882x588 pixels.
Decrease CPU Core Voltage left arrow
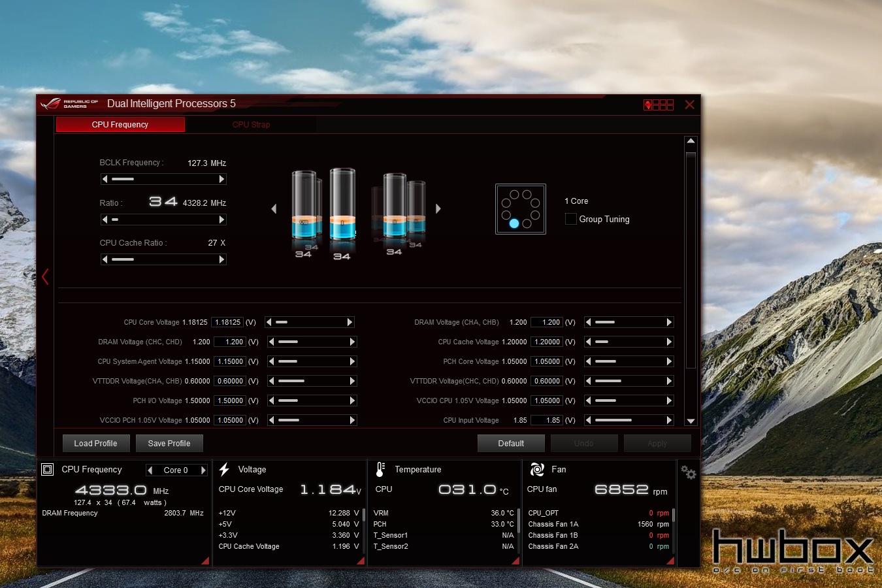pyautogui.click(x=269, y=322)
